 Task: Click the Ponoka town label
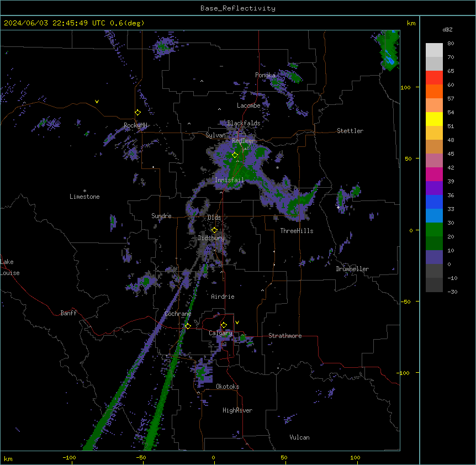pyautogui.click(x=265, y=75)
